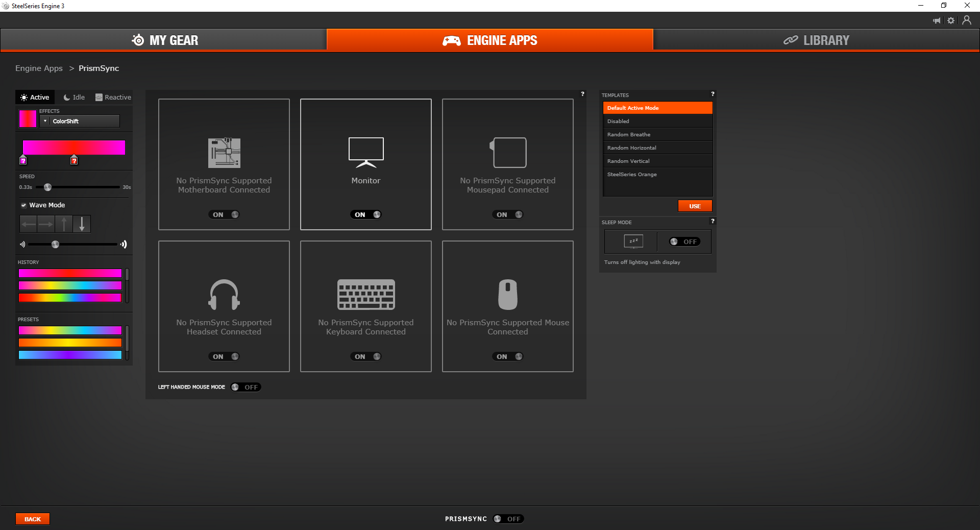Screen dimensions: 980x530
Task: Select the Active lighting tab
Action: pyautogui.click(x=35, y=97)
